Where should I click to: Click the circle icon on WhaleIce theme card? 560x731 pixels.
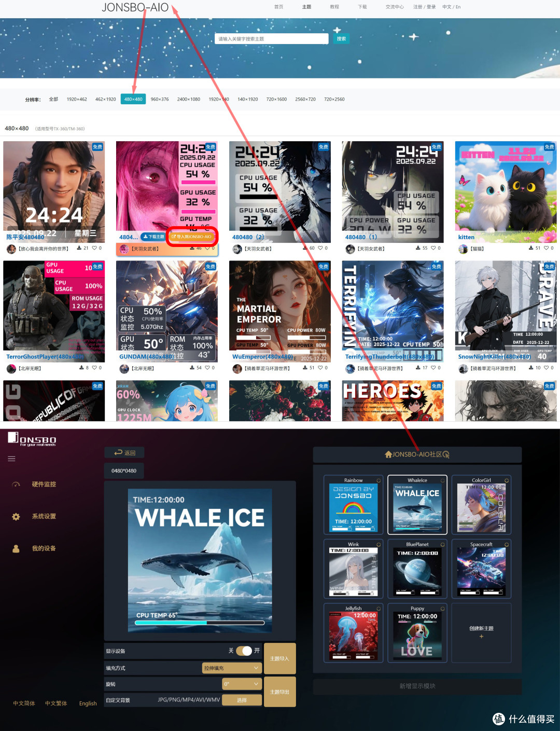coord(443,480)
